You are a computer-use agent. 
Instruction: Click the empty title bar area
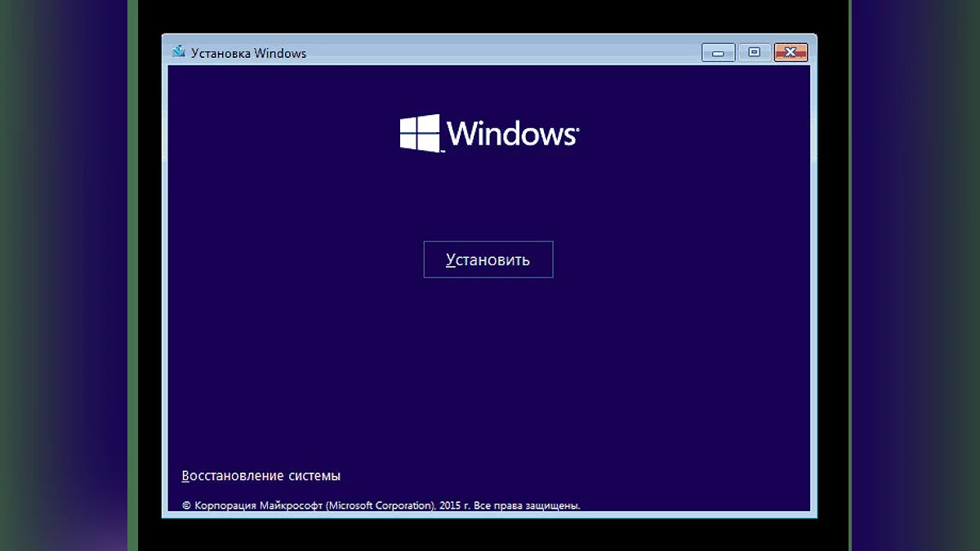tap(490, 53)
